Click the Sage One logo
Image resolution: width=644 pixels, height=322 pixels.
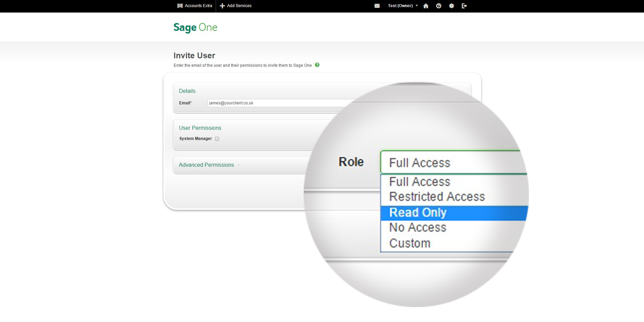coord(195,27)
